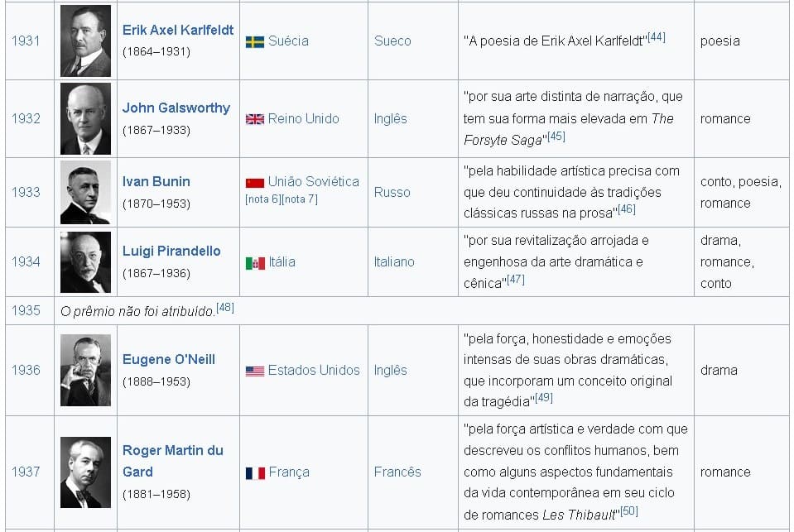Follow the Francês language link
Image resolution: width=794 pixels, height=532 pixels.
(x=397, y=472)
